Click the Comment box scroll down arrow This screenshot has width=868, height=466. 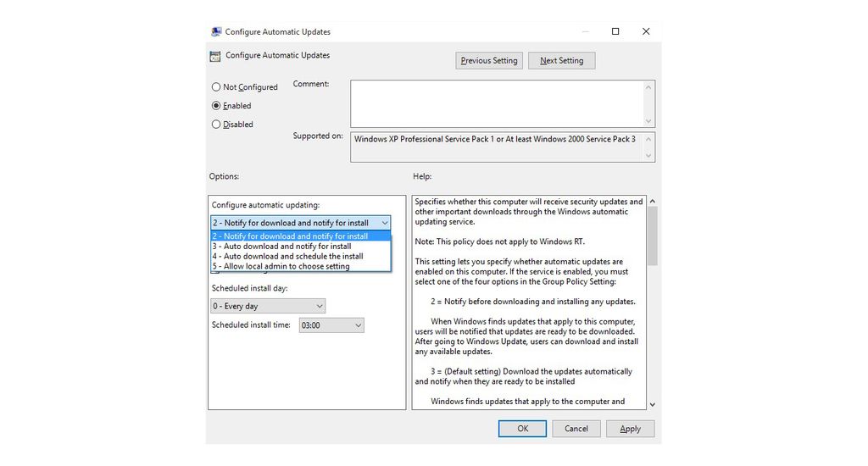click(648, 121)
